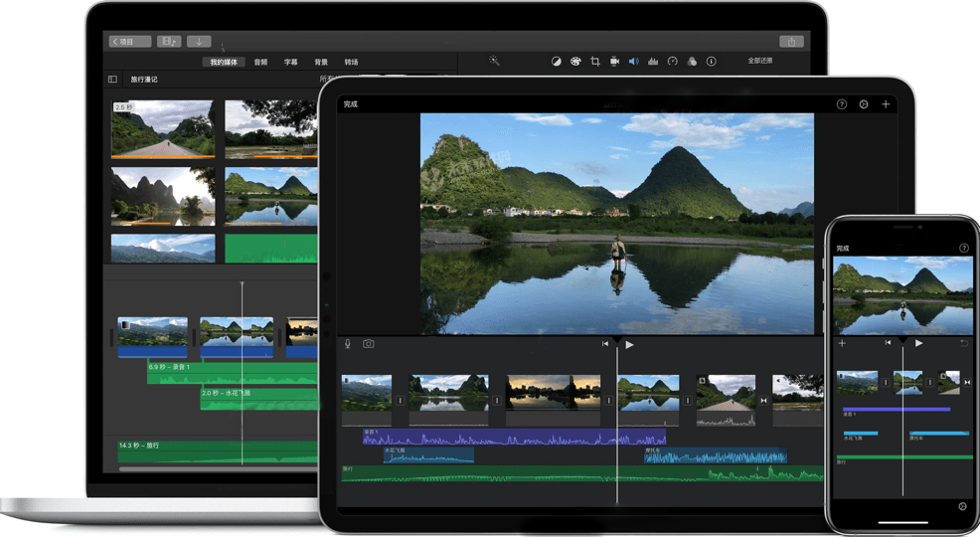This screenshot has width=980, height=537.
Task: Select the green audio clip in MacBook browser
Action: click(270, 249)
